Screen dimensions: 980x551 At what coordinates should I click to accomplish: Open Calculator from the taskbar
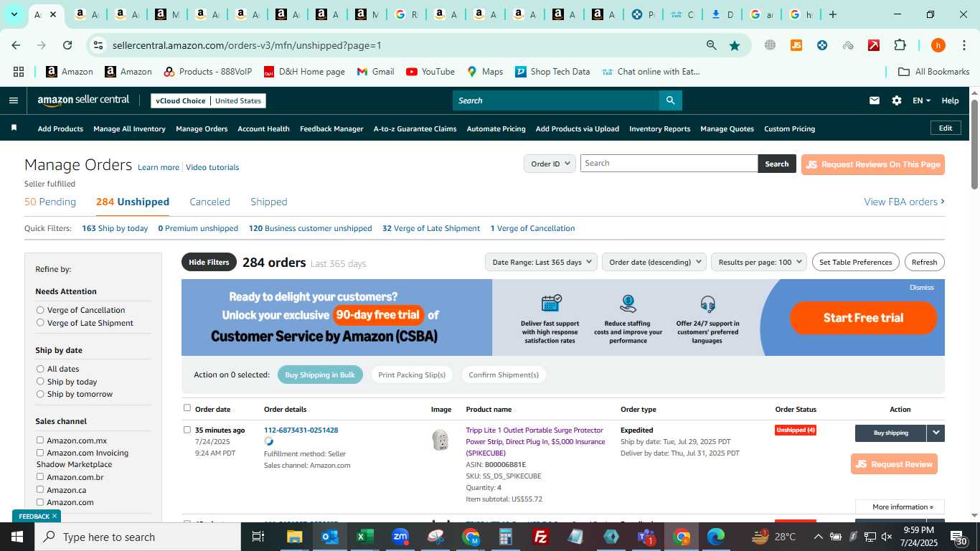pyautogui.click(x=506, y=537)
